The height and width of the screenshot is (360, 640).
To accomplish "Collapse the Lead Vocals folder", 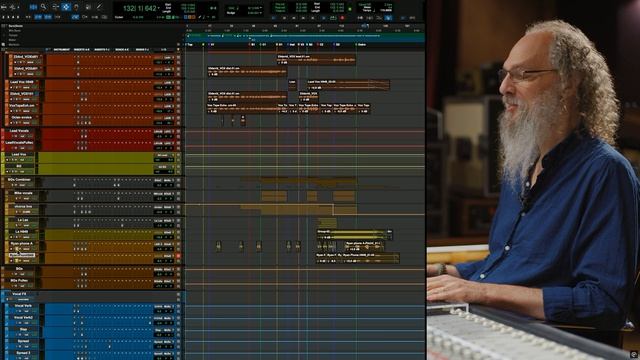I will point(3,131).
